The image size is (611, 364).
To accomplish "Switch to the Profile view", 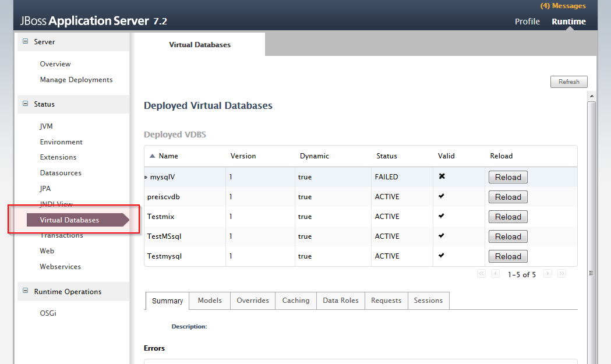I will (527, 22).
